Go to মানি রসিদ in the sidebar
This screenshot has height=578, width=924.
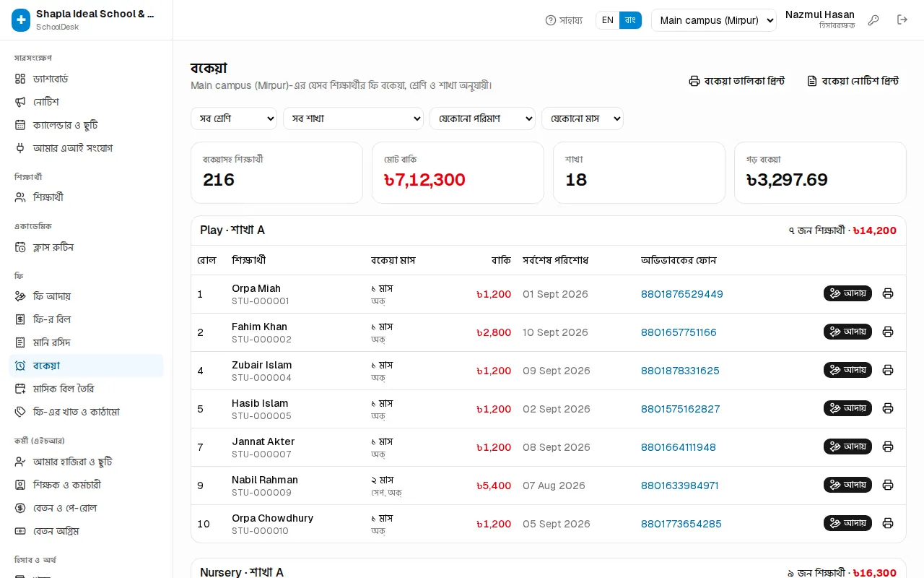tap(86, 342)
